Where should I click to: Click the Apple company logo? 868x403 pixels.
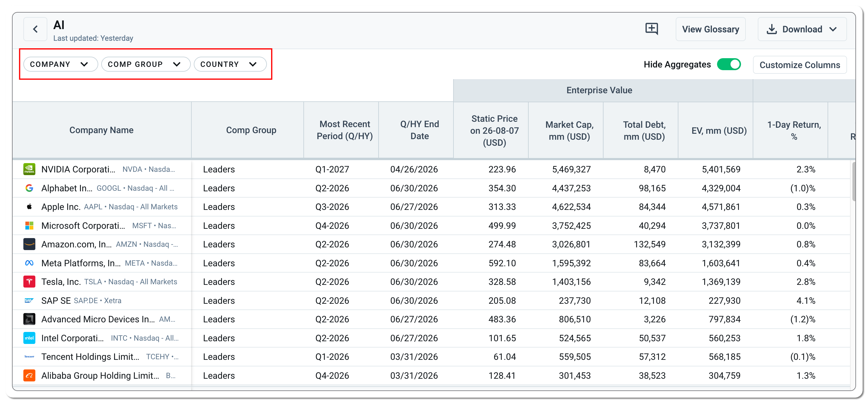[29, 207]
